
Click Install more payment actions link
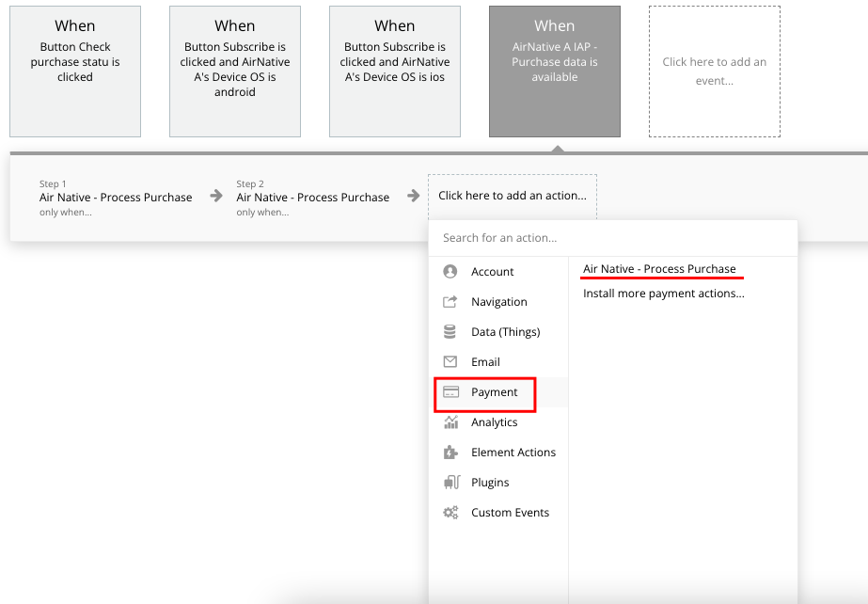pyautogui.click(x=663, y=294)
